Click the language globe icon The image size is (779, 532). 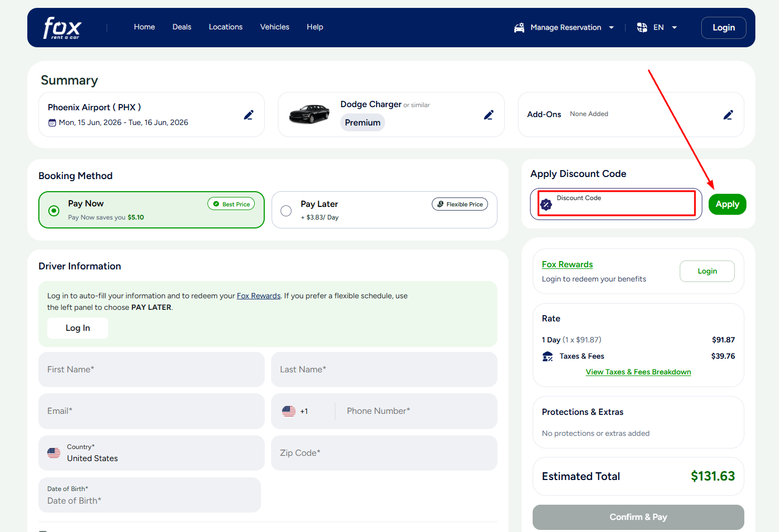point(642,27)
